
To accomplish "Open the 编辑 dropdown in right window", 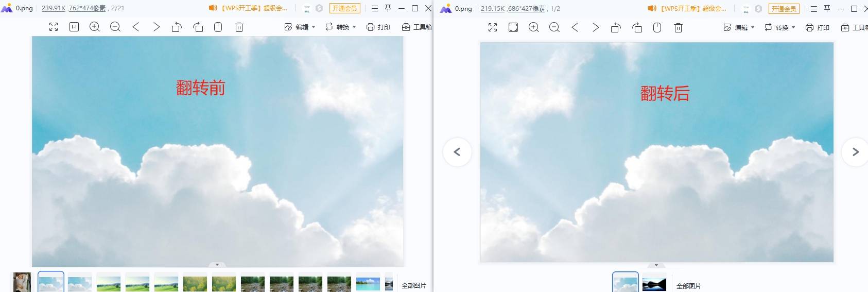I will pyautogui.click(x=739, y=27).
